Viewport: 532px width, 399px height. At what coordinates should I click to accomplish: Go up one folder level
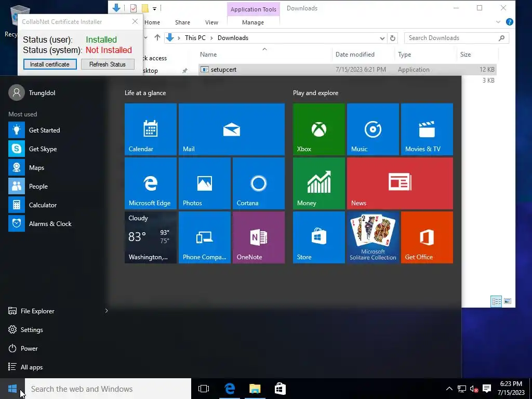157,37
